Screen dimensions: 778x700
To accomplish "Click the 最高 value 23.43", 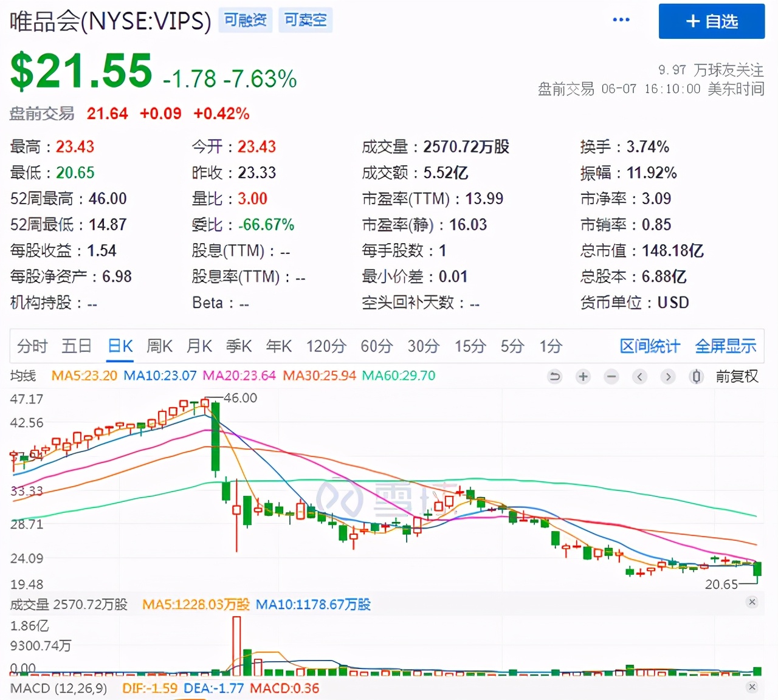I will pyautogui.click(x=75, y=146).
